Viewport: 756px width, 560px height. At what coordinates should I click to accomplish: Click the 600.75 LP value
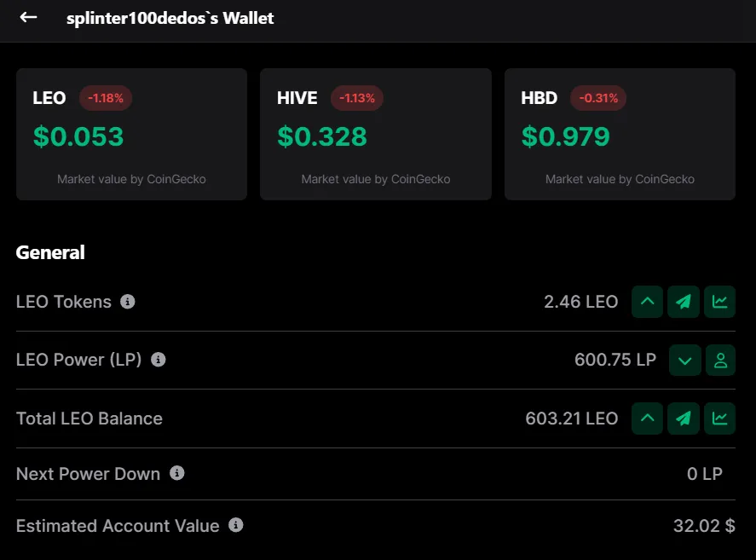coord(615,360)
